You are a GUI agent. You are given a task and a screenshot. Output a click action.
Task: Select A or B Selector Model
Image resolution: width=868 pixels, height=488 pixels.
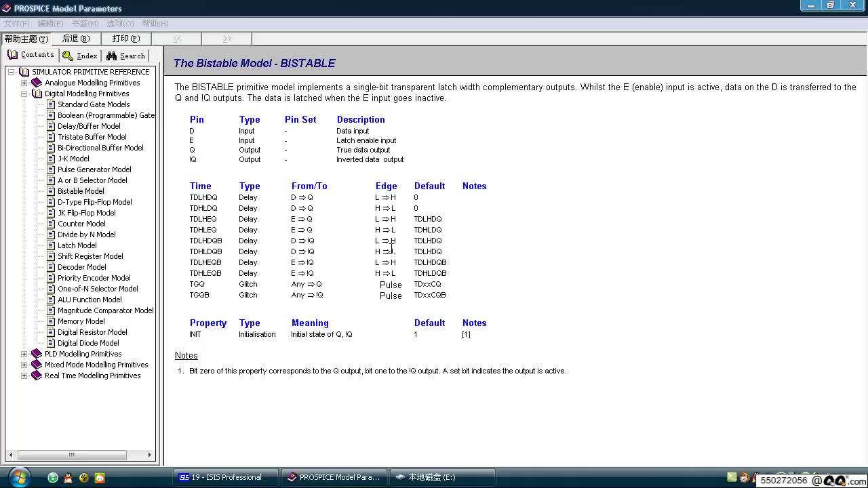click(92, 180)
